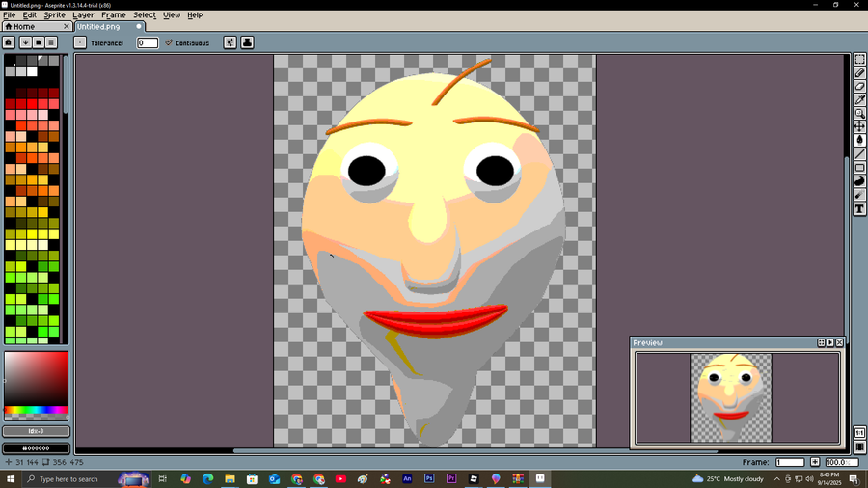Open Microsoft Edge from taskbar
868x488 pixels.
click(x=207, y=479)
